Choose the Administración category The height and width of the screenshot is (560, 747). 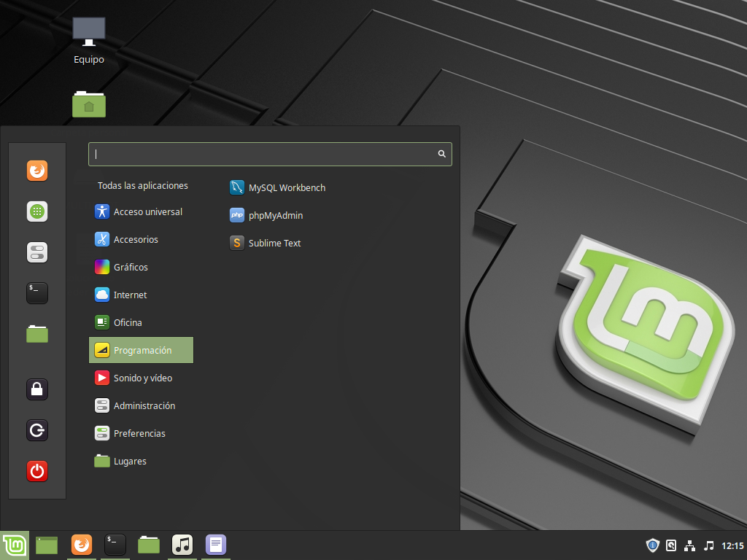141,405
